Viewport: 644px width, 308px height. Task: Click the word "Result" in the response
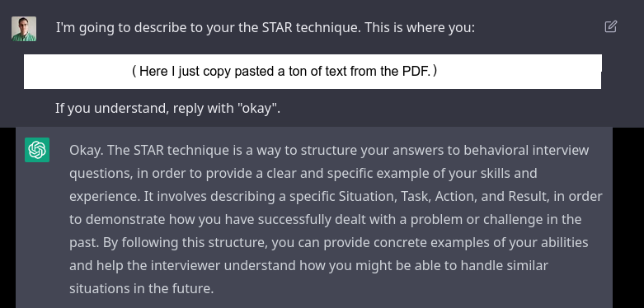pos(528,197)
